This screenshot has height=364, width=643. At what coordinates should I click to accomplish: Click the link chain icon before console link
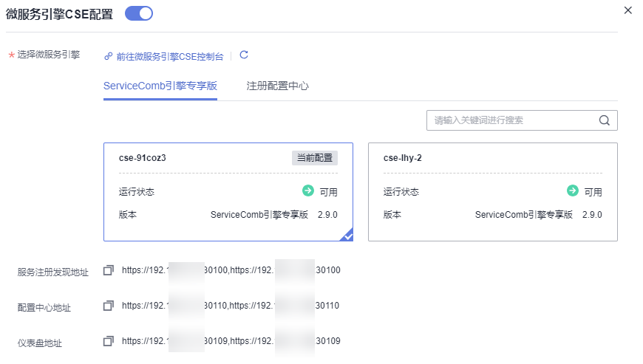point(108,55)
